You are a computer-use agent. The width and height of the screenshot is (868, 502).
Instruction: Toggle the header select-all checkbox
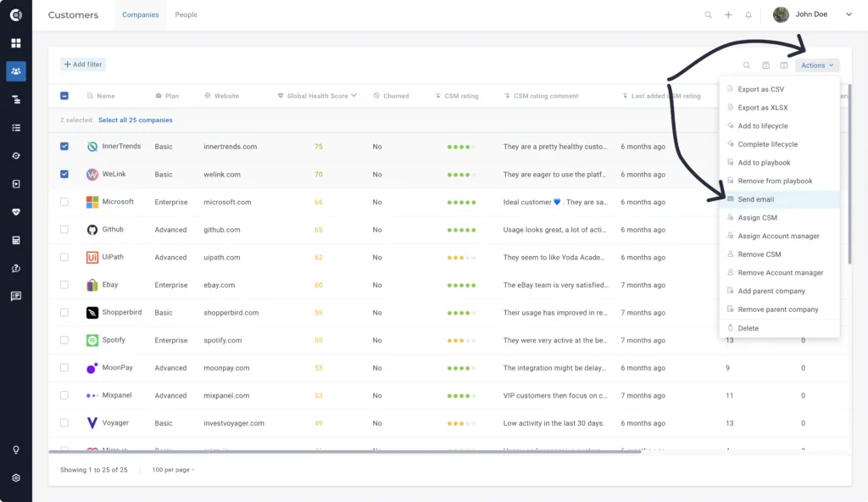pyautogui.click(x=64, y=96)
